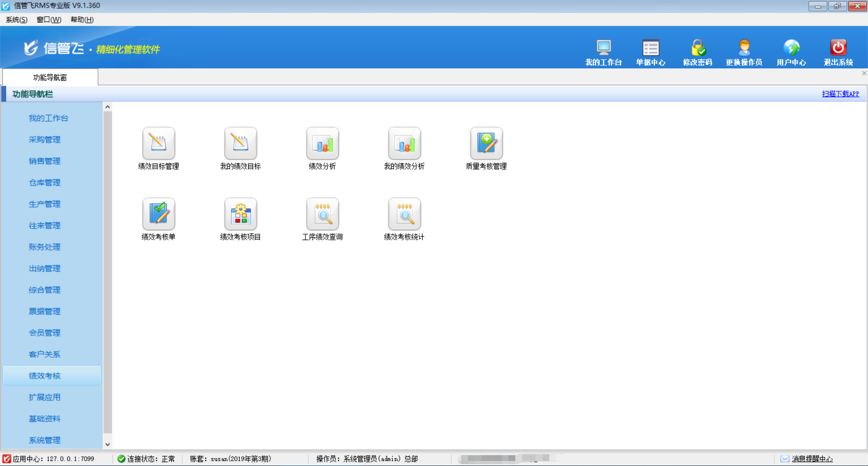Open the 绩效考核统计 icon

pos(404,214)
